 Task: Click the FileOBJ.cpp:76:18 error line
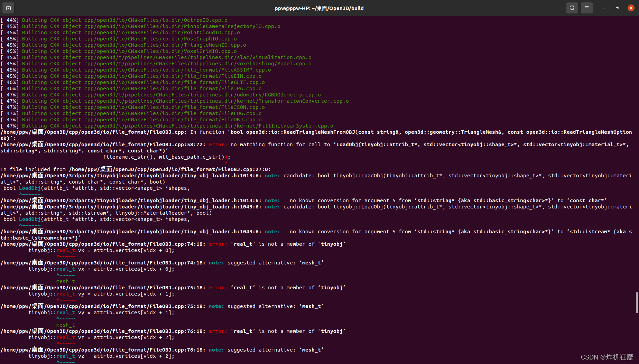click(x=173, y=331)
